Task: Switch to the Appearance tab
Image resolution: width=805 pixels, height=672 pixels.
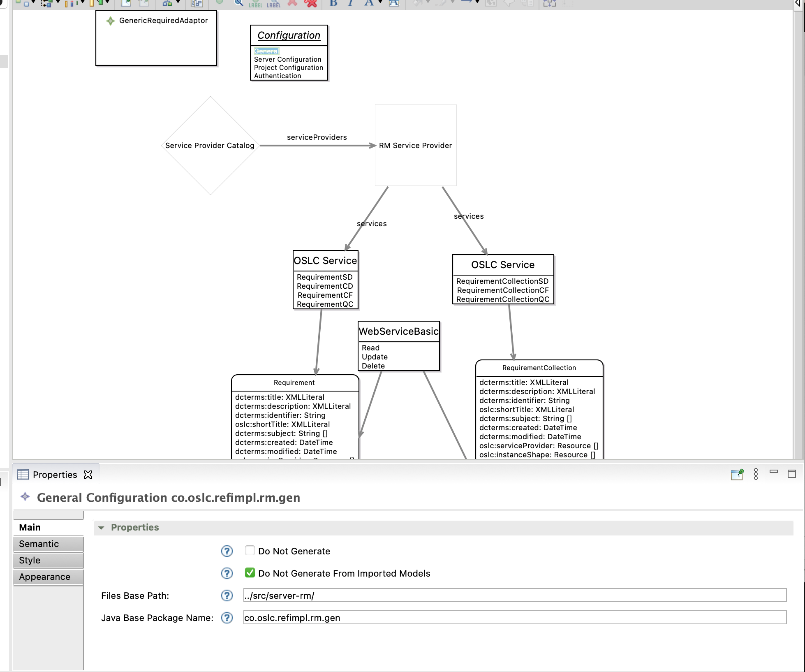Action: pos(44,576)
